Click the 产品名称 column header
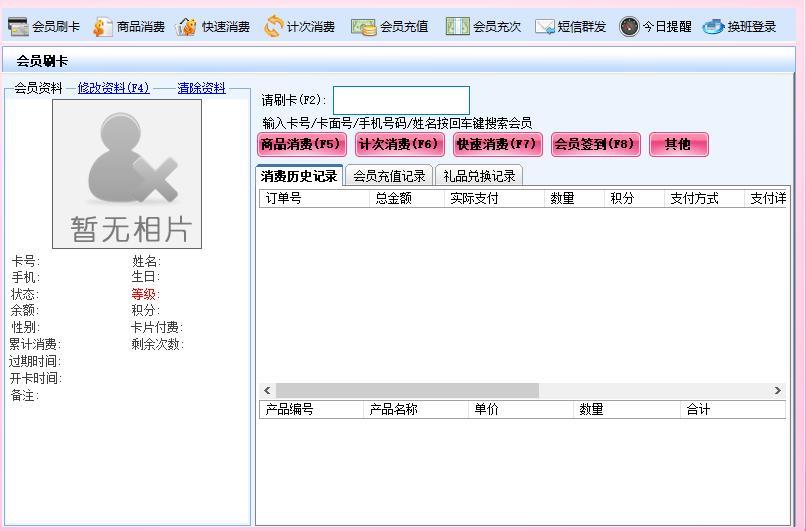Screen dimensions: 806x531 416,410
